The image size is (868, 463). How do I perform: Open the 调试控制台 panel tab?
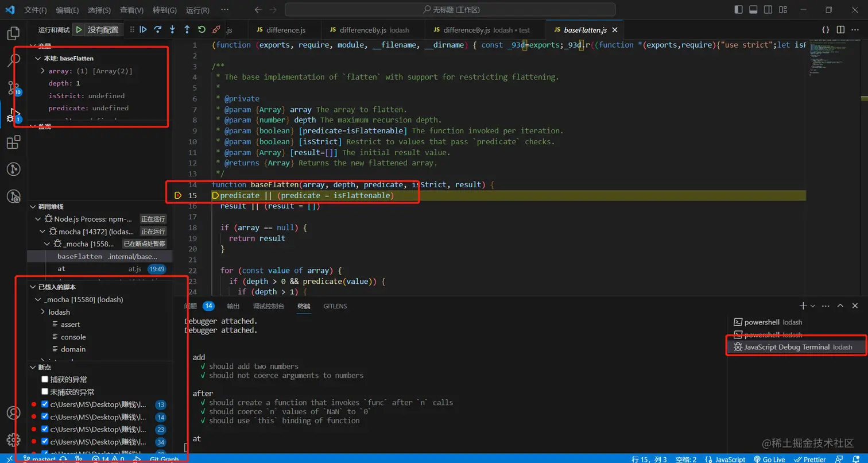coord(268,306)
